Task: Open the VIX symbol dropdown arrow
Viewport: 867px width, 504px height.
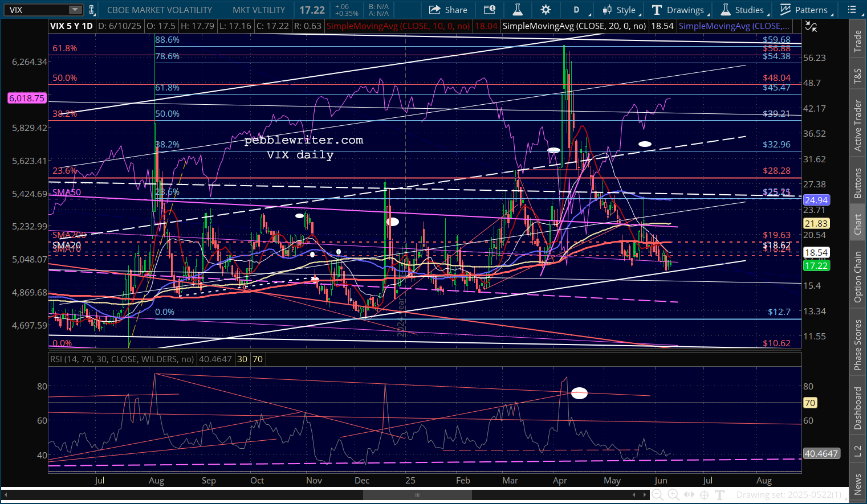Action: click(75, 10)
